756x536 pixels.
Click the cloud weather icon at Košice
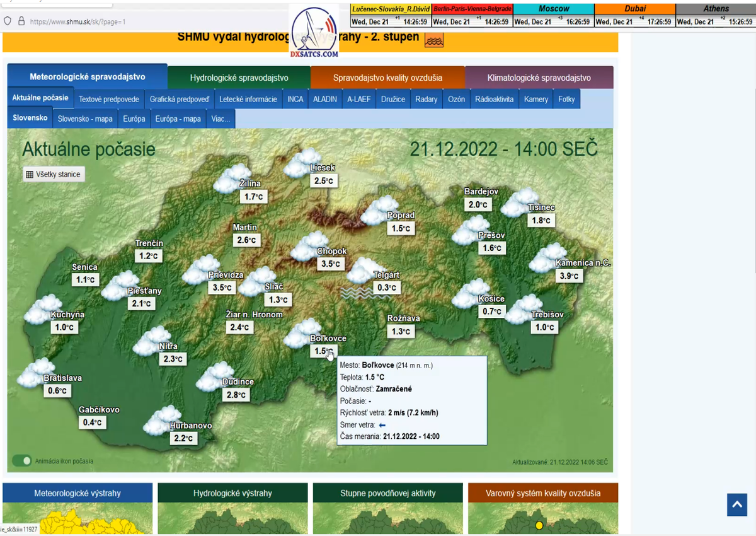click(x=471, y=294)
